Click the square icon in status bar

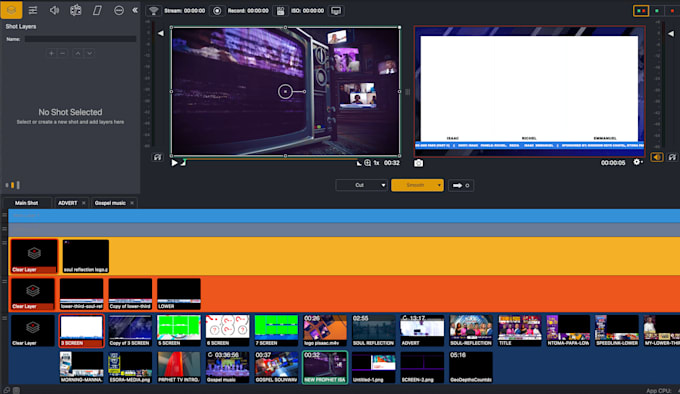coord(16,390)
